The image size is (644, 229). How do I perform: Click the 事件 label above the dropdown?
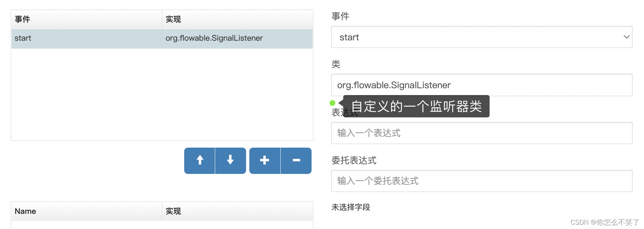(x=340, y=16)
